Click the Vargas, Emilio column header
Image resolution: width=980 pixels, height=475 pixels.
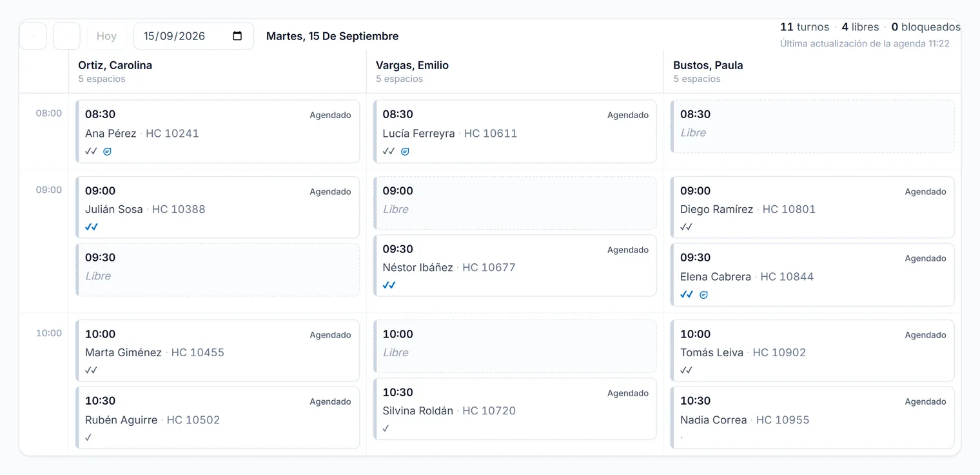pos(514,72)
